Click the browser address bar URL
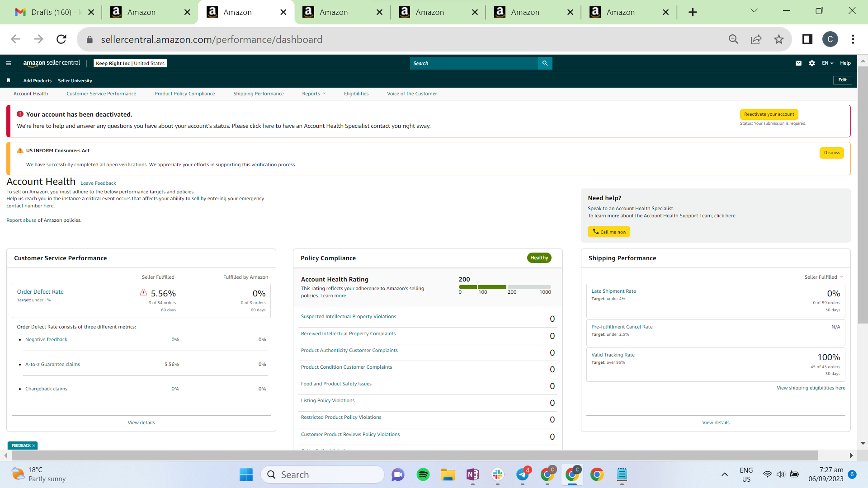868x488 pixels. tap(212, 39)
